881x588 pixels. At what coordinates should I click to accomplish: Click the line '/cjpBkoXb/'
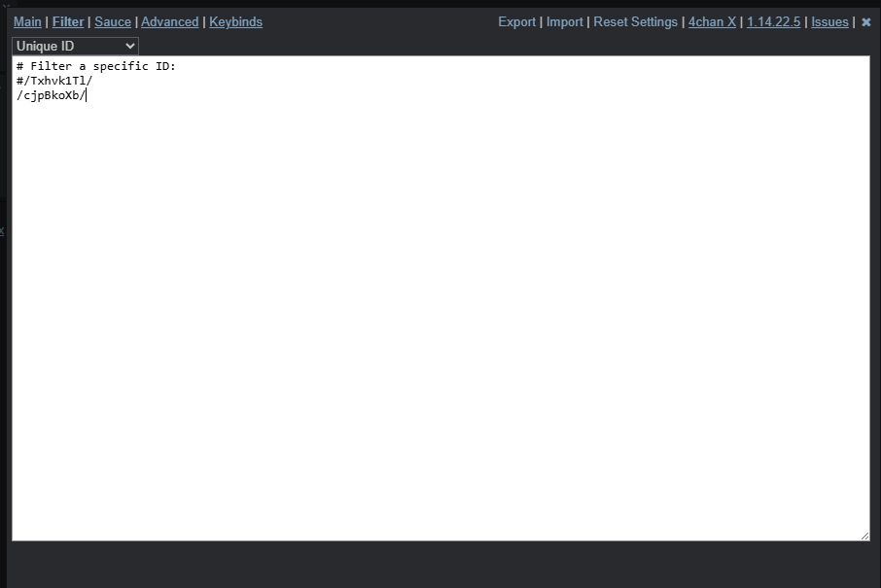pos(52,95)
